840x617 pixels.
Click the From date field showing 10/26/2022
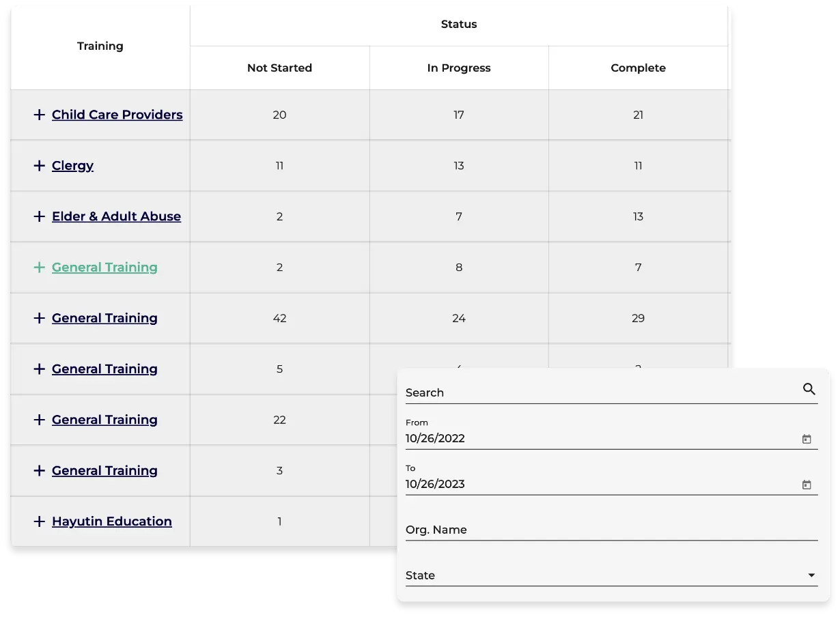coord(594,439)
